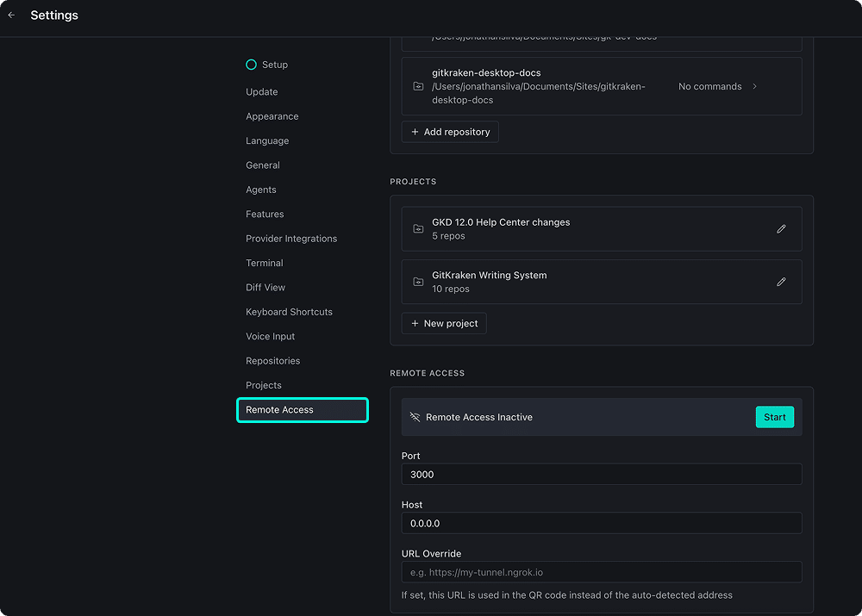
Task: Click the URL Override input field
Action: coord(602,572)
